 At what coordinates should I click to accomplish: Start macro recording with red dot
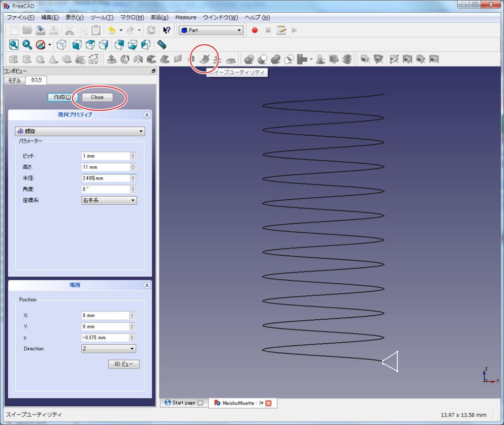click(254, 30)
